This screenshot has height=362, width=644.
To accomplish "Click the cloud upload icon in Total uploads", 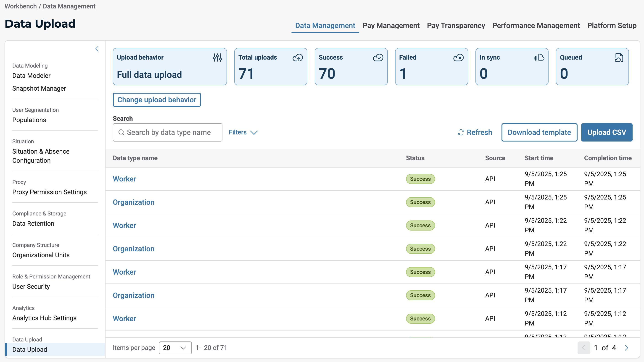I will (298, 58).
